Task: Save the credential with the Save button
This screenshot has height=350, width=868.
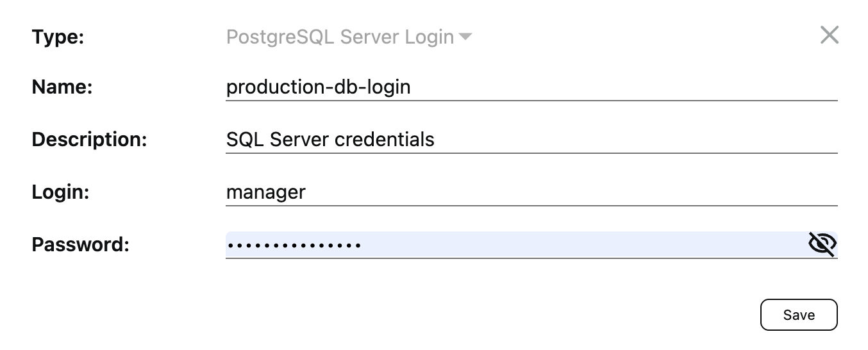Action: tap(798, 315)
